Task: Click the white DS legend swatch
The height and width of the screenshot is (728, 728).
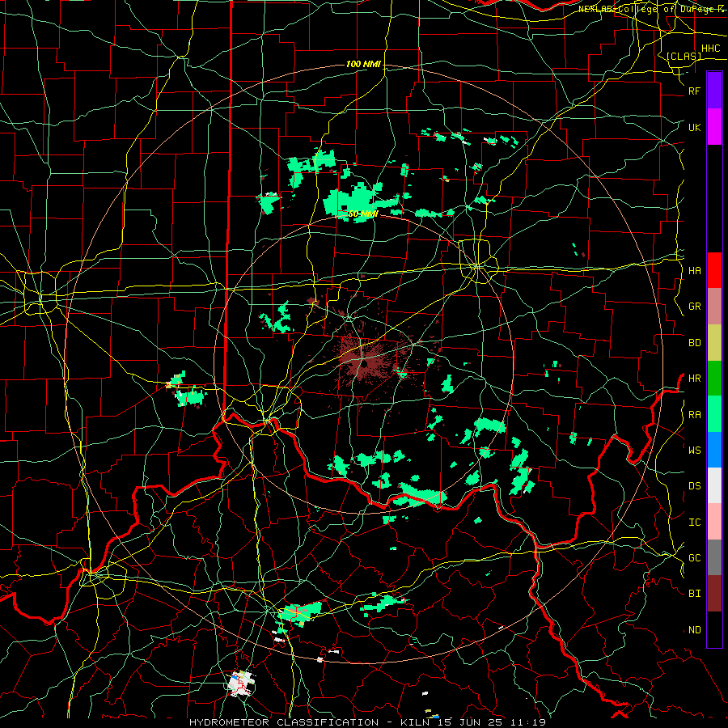Action: click(x=714, y=485)
